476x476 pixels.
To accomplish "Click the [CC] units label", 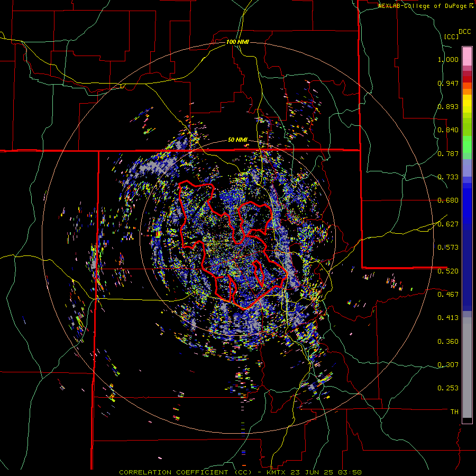I will 451,36.
